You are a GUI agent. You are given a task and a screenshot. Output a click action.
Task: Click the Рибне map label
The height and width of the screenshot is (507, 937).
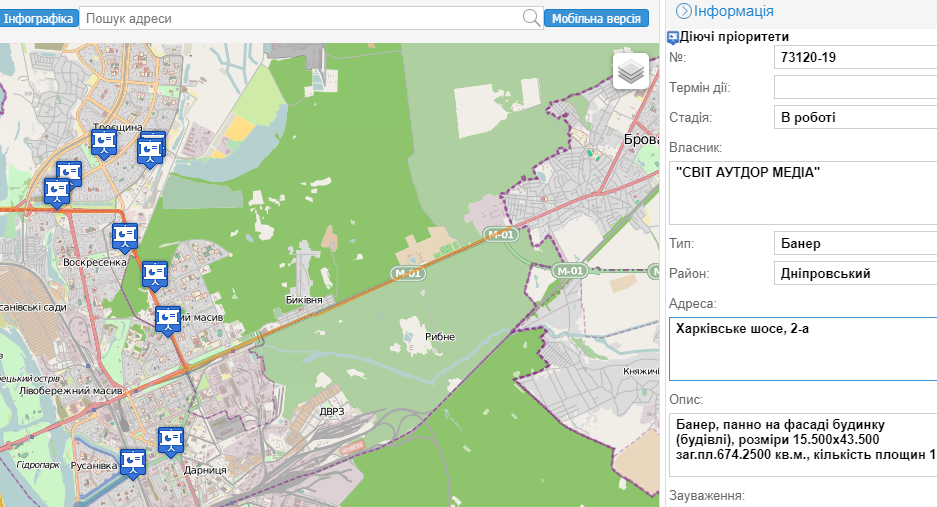[x=440, y=337]
